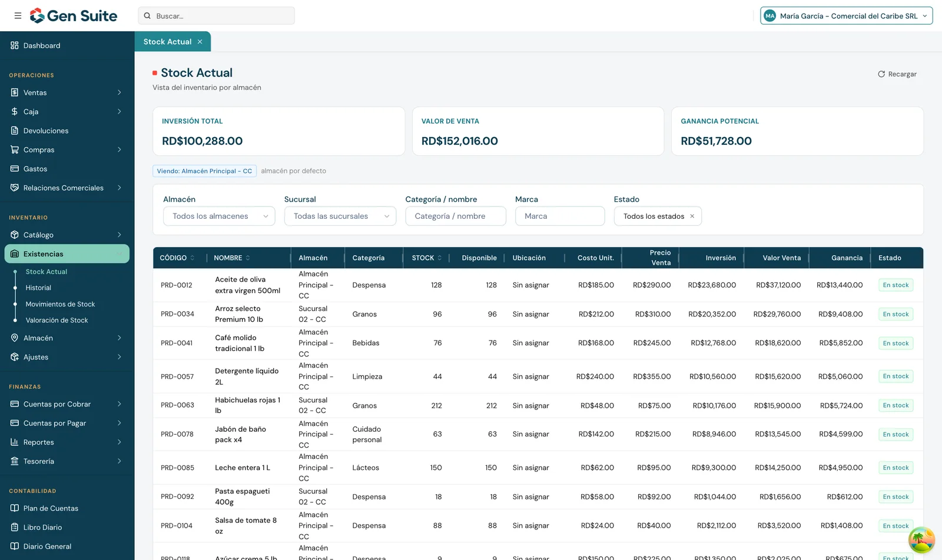Open the Todos los almacenes dropdown
942x560 pixels.
(219, 216)
